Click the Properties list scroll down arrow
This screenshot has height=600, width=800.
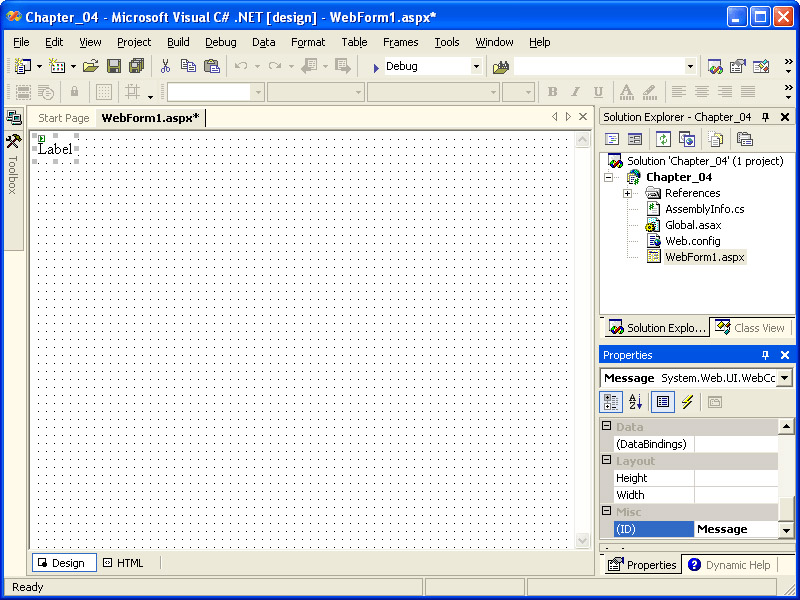click(x=787, y=529)
